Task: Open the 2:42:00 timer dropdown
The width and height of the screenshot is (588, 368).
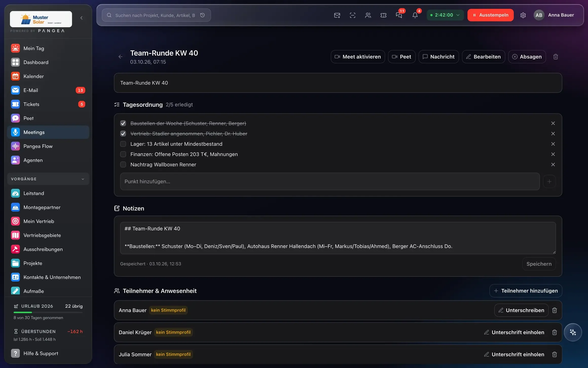Action: pos(445,15)
